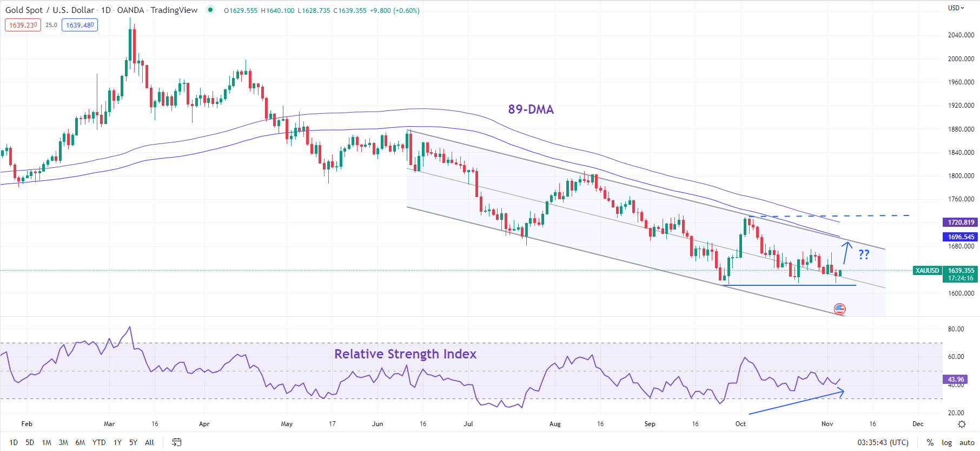Click the blue buy price 1639.48 button

(x=80, y=25)
